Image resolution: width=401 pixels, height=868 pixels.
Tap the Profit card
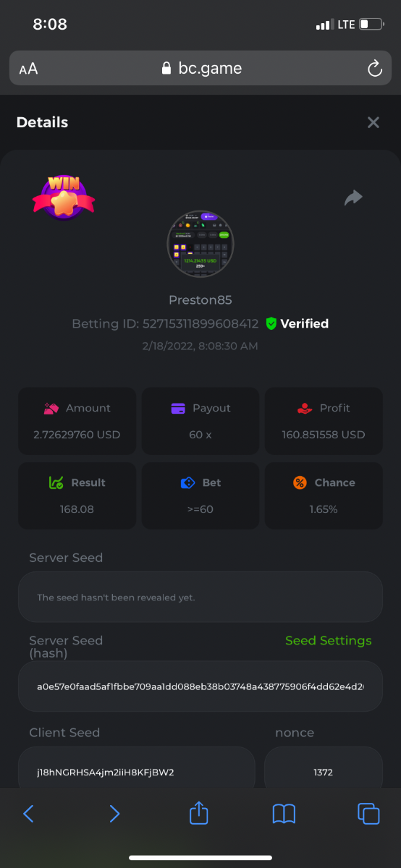click(324, 421)
